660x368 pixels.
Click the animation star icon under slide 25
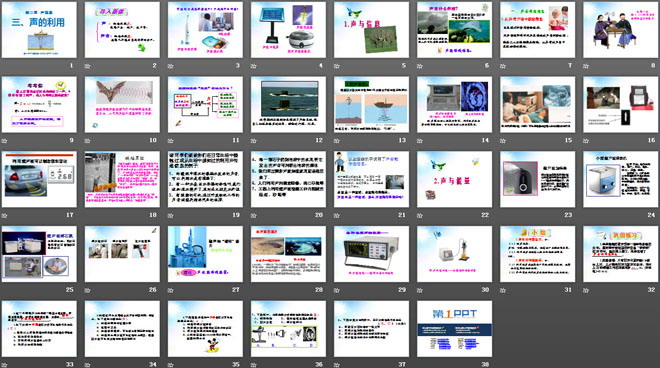tap(4, 290)
